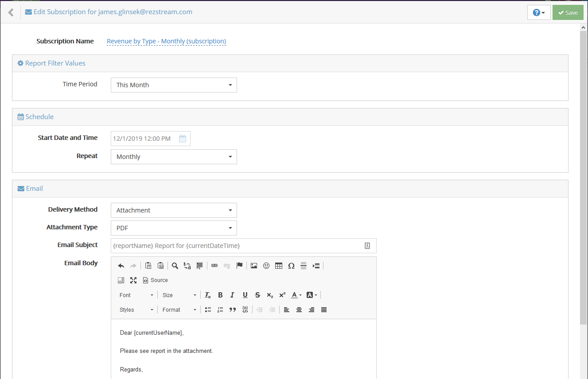
Task: Open the Time Period dropdown
Action: [174, 85]
